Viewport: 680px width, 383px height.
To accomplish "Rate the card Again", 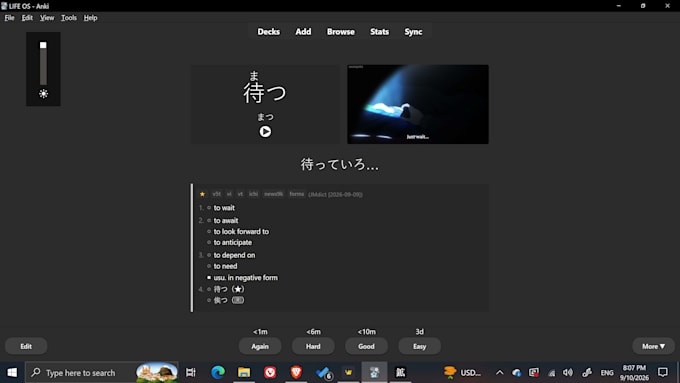I will click(260, 346).
